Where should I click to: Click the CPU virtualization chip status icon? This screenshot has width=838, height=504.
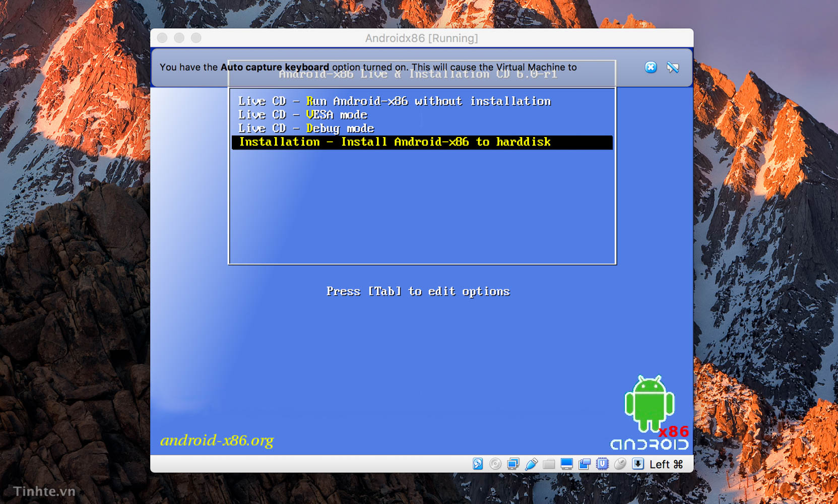pos(602,464)
